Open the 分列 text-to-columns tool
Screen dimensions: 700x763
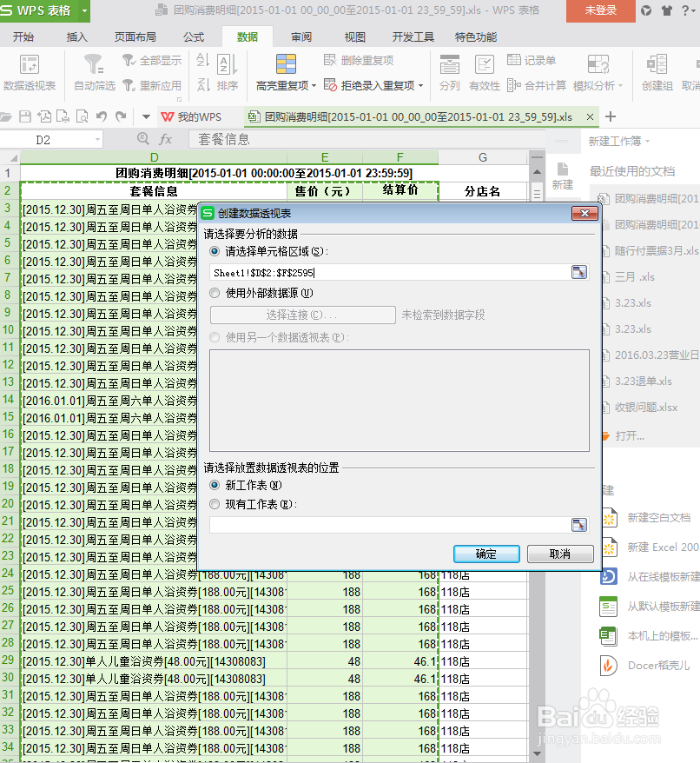click(450, 72)
